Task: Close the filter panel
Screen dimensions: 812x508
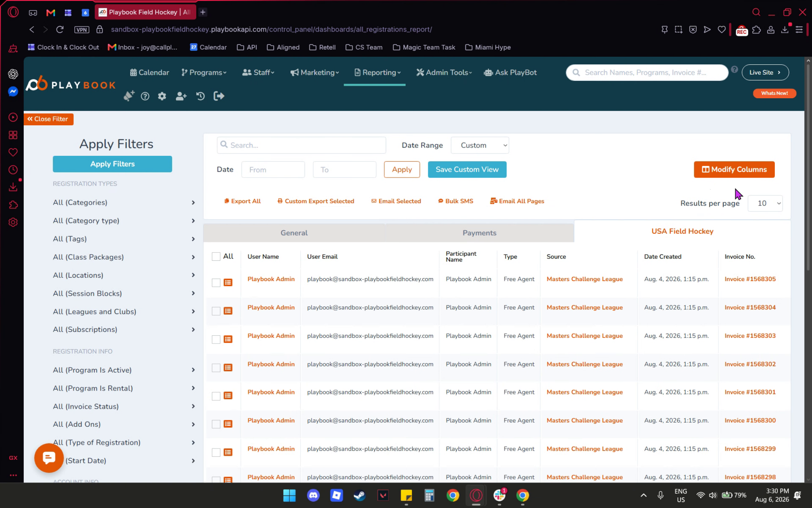Action: [x=48, y=119]
